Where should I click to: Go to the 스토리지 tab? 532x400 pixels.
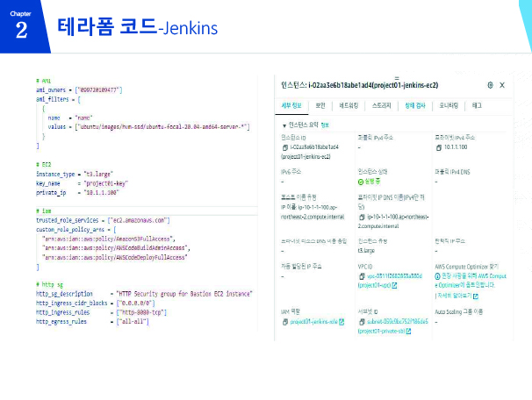tap(381, 105)
